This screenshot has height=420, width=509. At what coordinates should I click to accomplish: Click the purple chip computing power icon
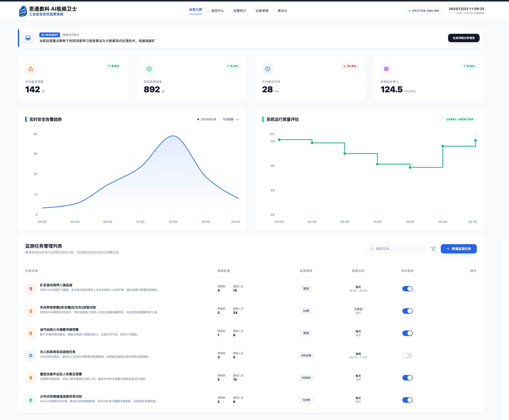point(386,69)
